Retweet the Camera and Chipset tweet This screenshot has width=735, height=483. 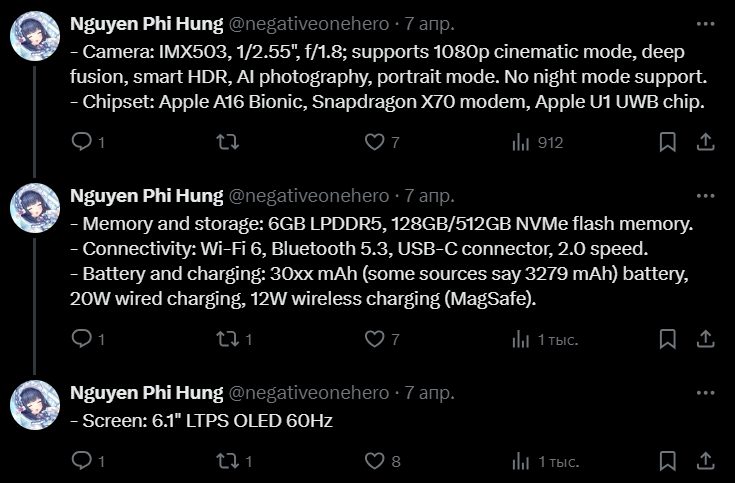[x=229, y=142]
